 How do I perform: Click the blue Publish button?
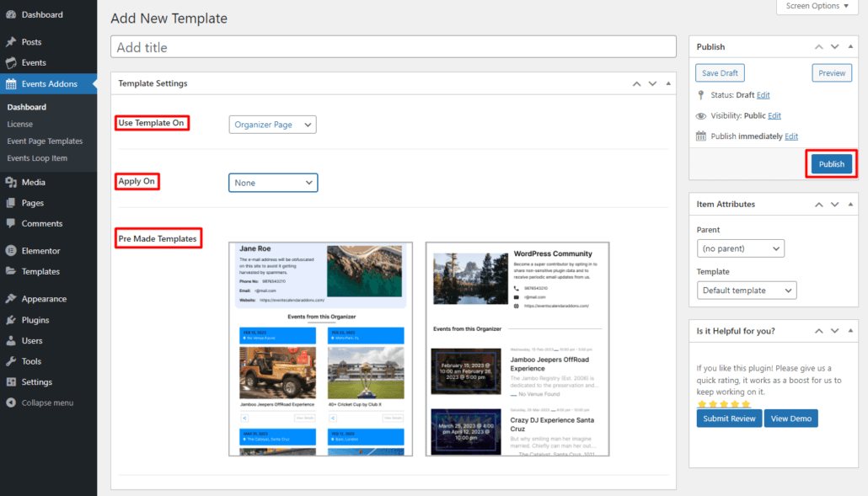pos(831,164)
